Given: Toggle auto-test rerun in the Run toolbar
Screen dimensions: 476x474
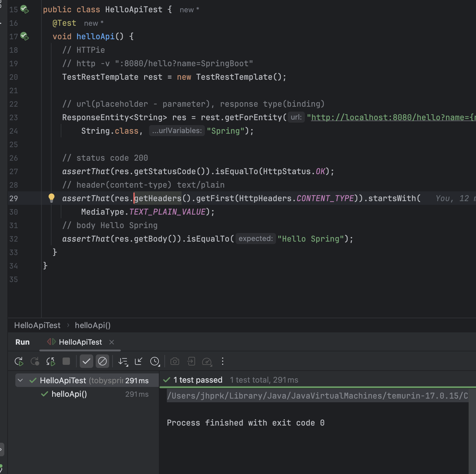Looking at the screenshot, I should pos(51,361).
